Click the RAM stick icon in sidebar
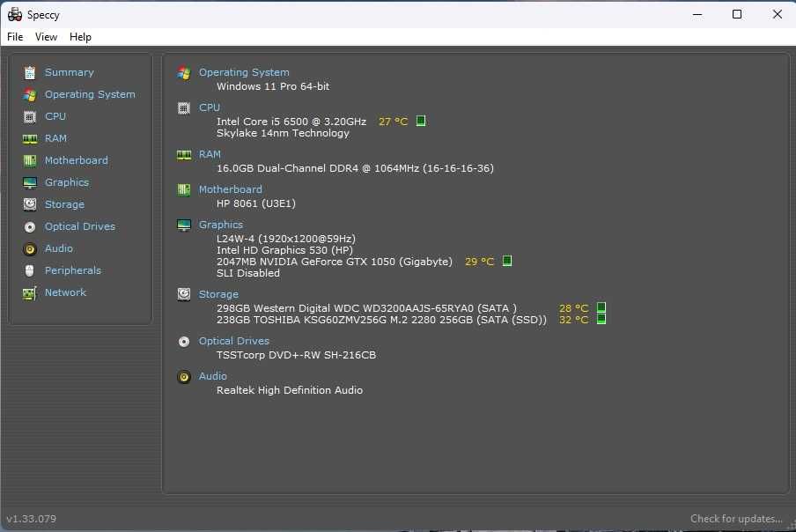Screen dimensions: 796x532 coord(30,139)
